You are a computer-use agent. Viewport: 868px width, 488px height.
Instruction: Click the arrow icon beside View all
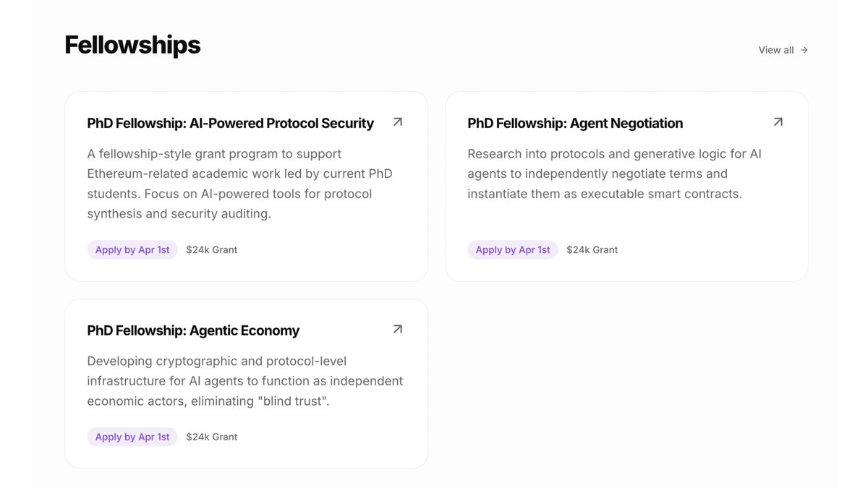click(804, 50)
